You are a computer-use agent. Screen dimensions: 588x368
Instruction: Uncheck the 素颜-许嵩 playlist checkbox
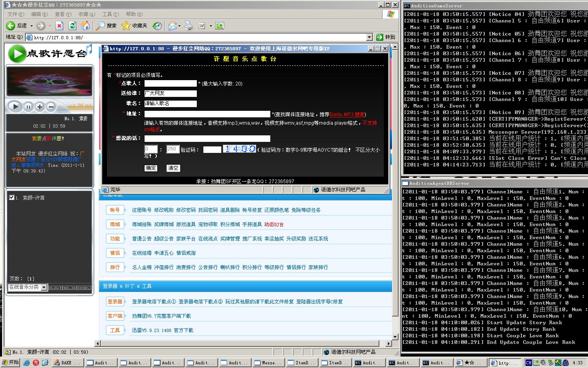click(x=12, y=197)
